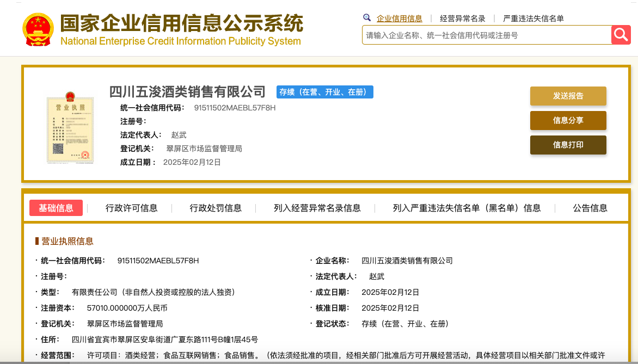Click the 存续（在营、开业、在册）status badge

tap(324, 92)
